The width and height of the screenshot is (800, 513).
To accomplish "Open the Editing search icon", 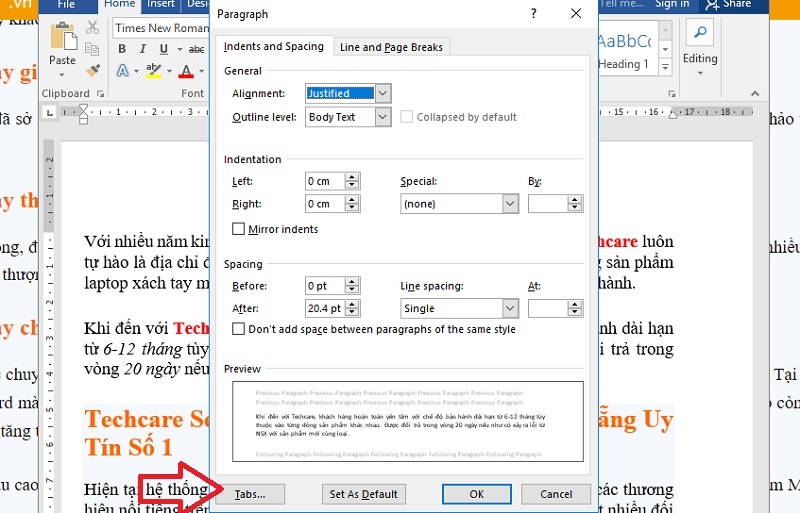I will pyautogui.click(x=700, y=32).
